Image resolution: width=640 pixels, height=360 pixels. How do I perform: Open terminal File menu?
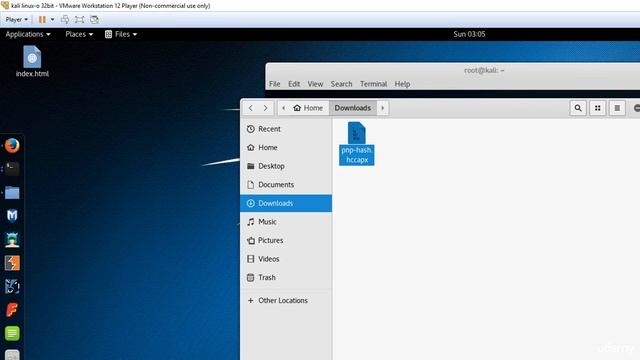click(275, 84)
